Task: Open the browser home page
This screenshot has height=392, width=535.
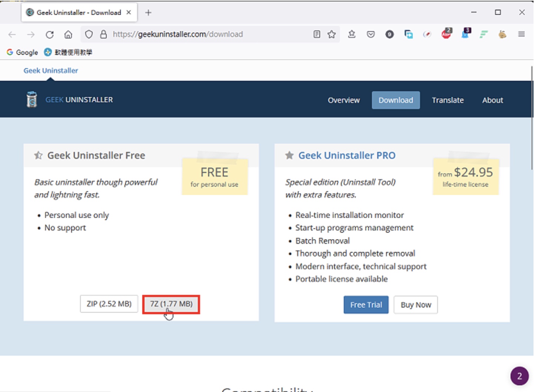Action: coord(68,34)
